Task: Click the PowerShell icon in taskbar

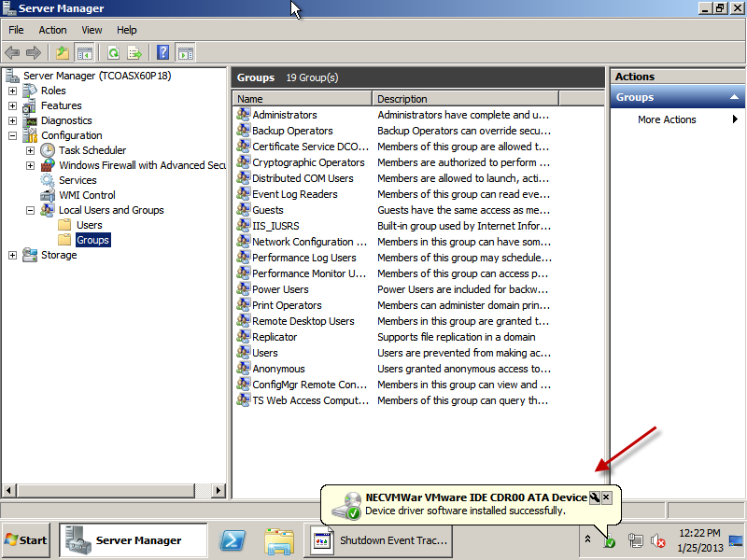Action: tap(232, 540)
